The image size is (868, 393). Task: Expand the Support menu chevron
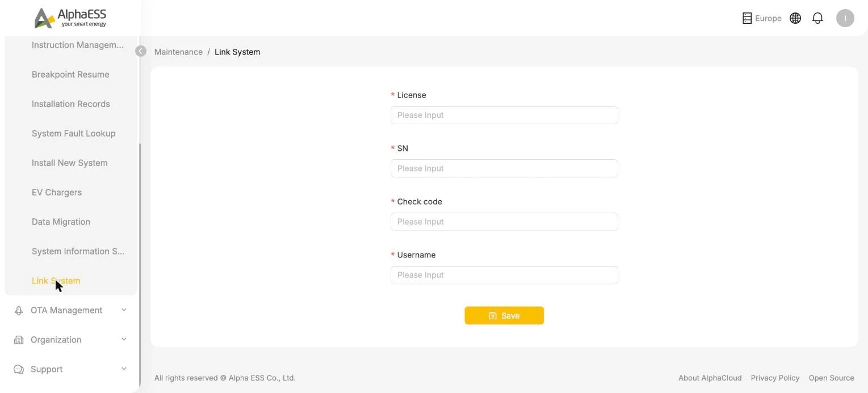[124, 369]
